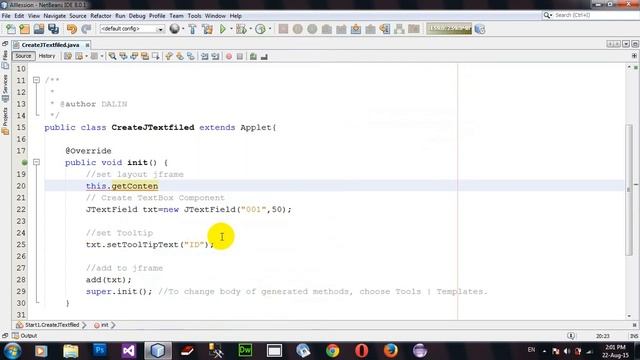Open the Output panel tab

pos(24,336)
